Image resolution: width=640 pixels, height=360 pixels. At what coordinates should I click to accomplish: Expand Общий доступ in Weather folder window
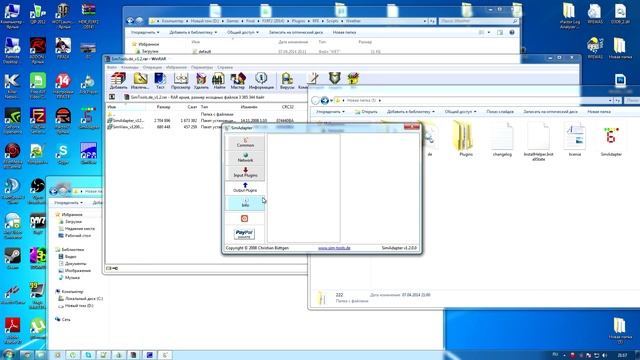243,32
